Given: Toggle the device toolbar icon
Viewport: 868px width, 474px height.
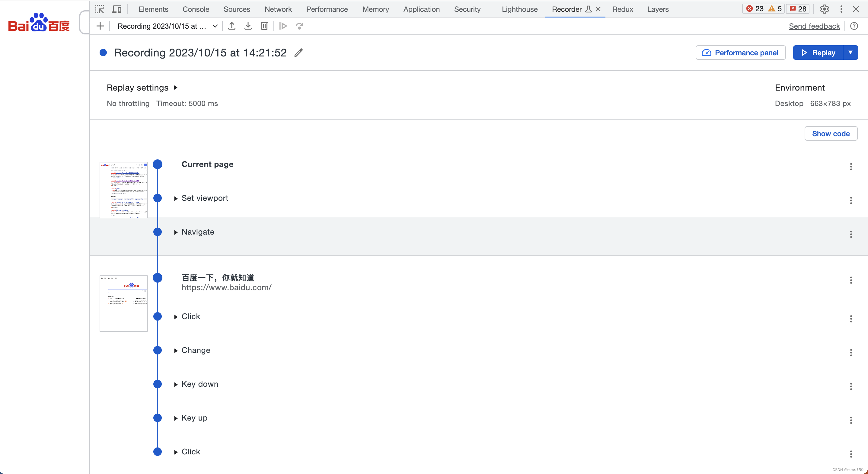Looking at the screenshot, I should 116,9.
